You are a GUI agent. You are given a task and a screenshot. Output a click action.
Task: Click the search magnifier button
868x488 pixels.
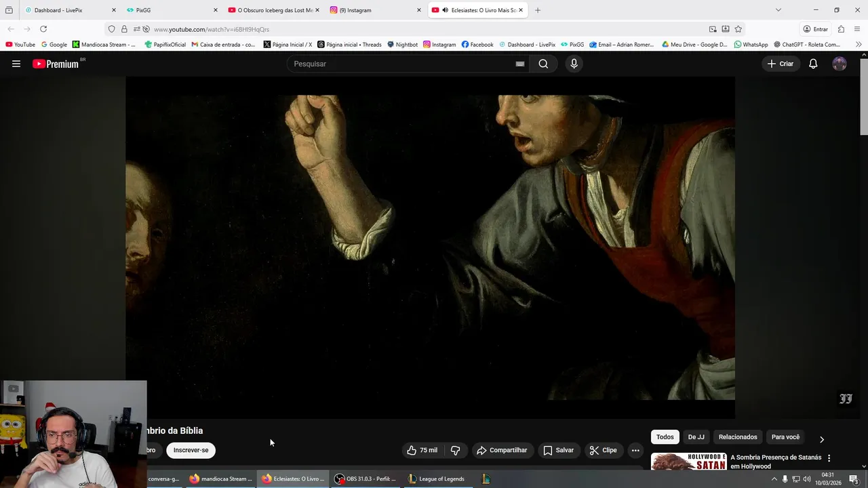(x=543, y=64)
